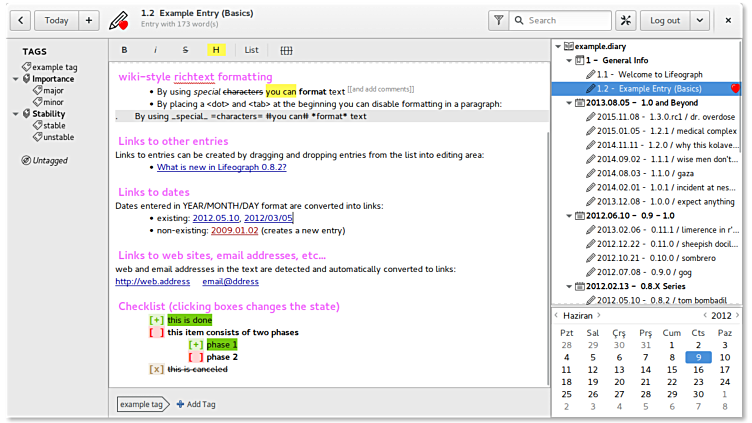Select '1.1 - Welcome to Lifeograph' entry

655,74
